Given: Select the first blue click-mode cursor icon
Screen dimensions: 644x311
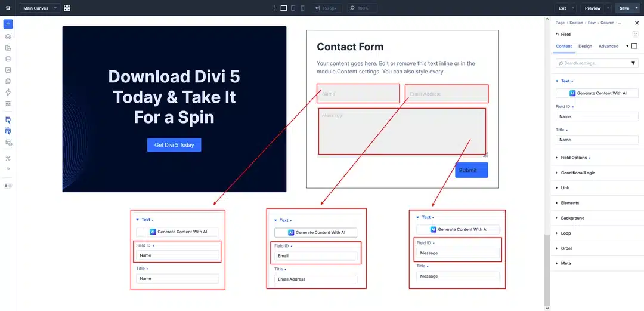Looking at the screenshot, I should click(8, 120).
